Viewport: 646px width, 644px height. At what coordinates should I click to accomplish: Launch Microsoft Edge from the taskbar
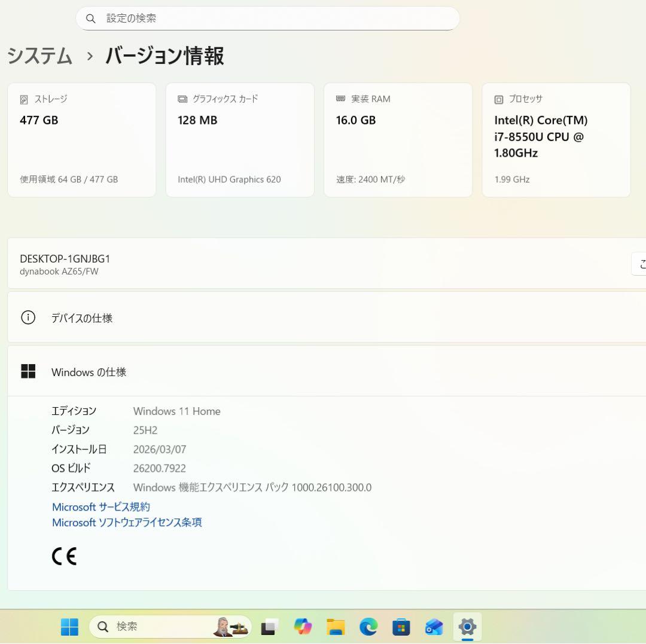(x=368, y=627)
